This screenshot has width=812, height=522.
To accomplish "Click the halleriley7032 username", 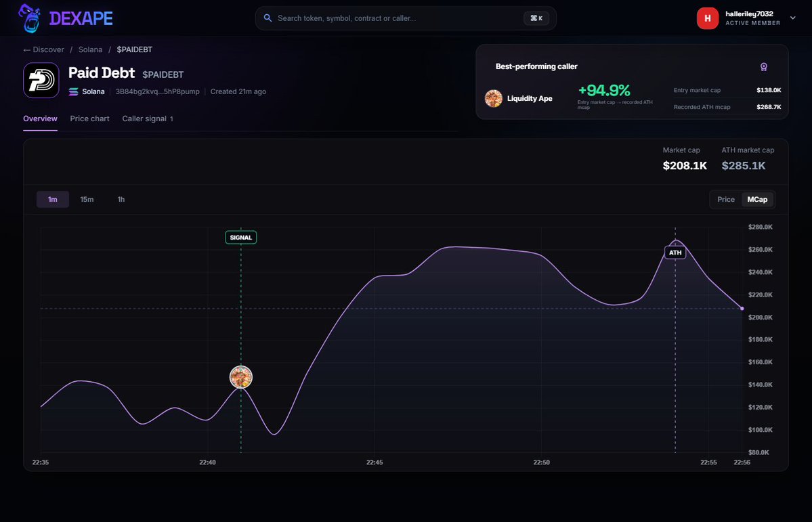I will click(749, 14).
